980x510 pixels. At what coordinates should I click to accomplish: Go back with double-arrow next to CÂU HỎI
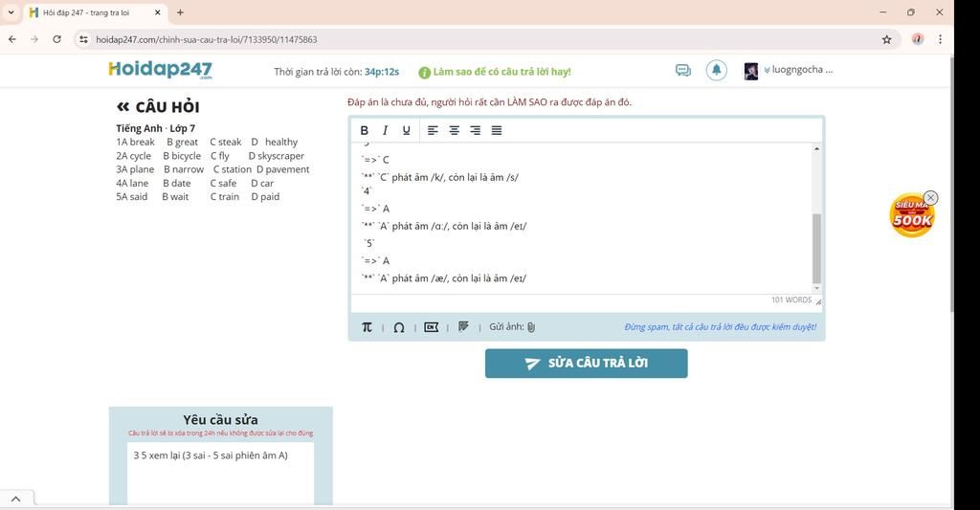click(x=122, y=107)
